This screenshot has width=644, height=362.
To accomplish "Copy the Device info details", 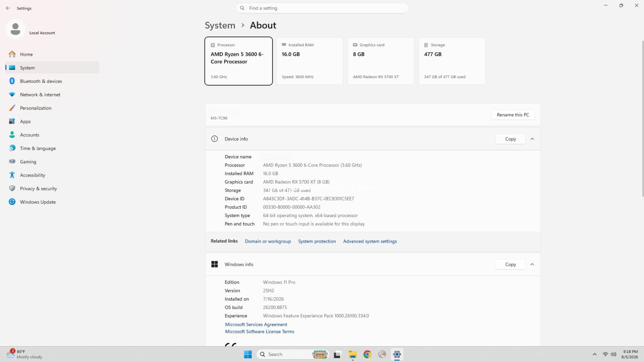I will 510,139.
